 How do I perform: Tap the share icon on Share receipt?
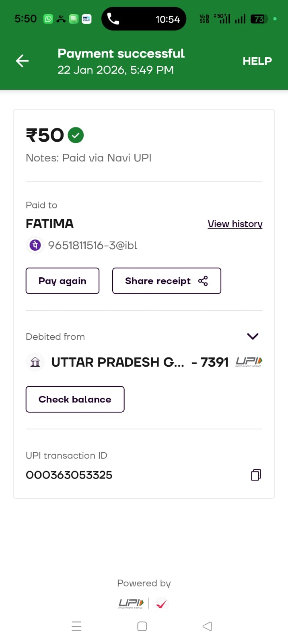(203, 281)
